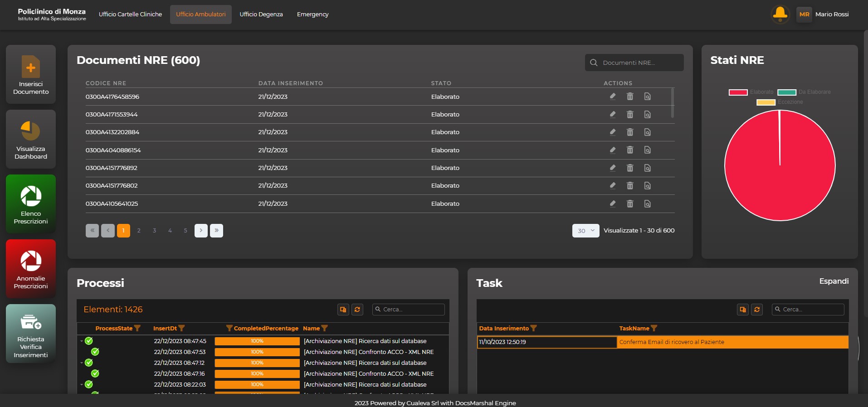The width and height of the screenshot is (868, 407).
Task: Open the page size dropdown showing 30
Action: [x=585, y=231]
